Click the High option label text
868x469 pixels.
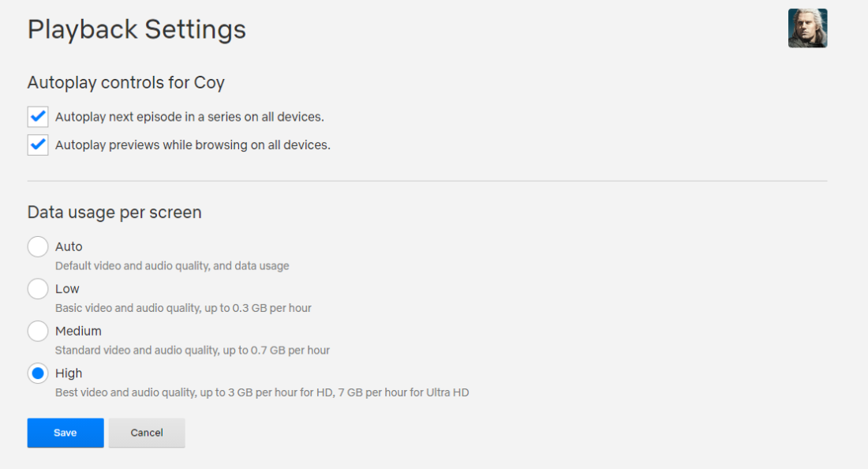[70, 373]
